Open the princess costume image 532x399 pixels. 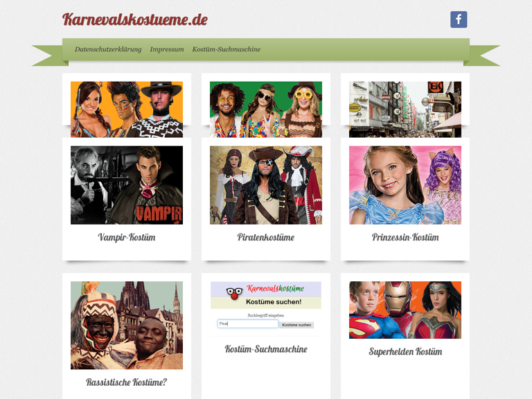point(405,185)
